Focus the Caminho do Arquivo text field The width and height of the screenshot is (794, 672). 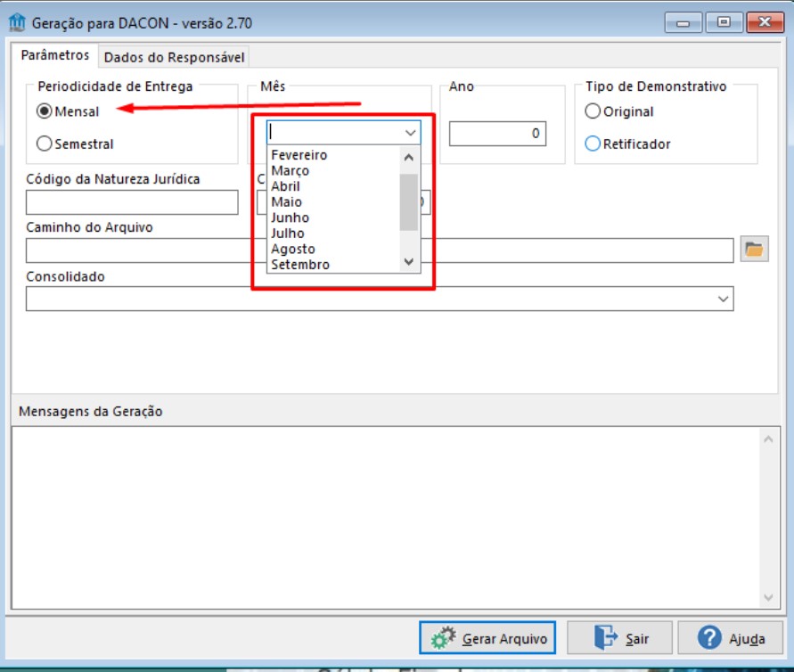[380, 250]
